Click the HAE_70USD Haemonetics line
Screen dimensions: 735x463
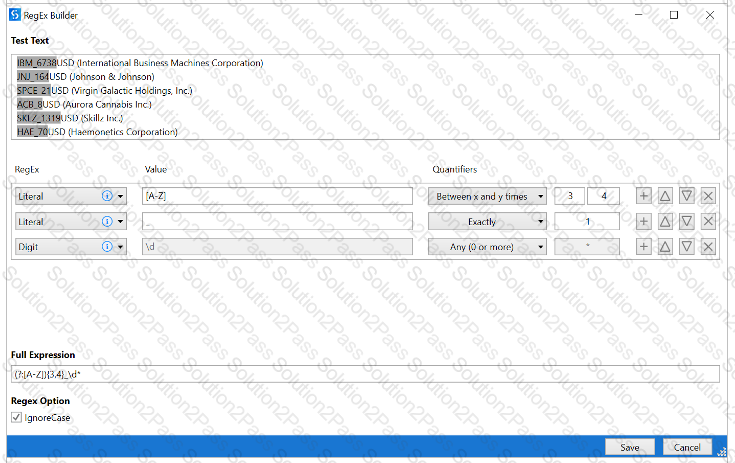(97, 132)
